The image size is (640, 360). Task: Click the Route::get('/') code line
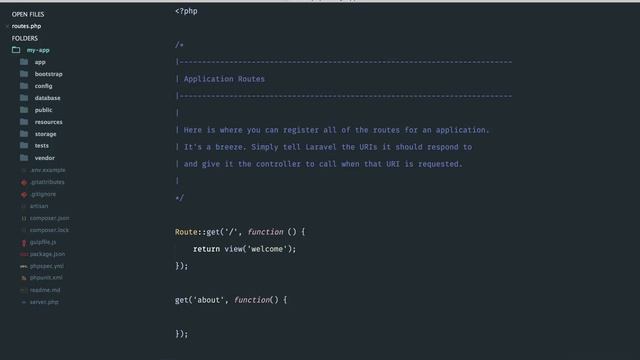coord(240,232)
